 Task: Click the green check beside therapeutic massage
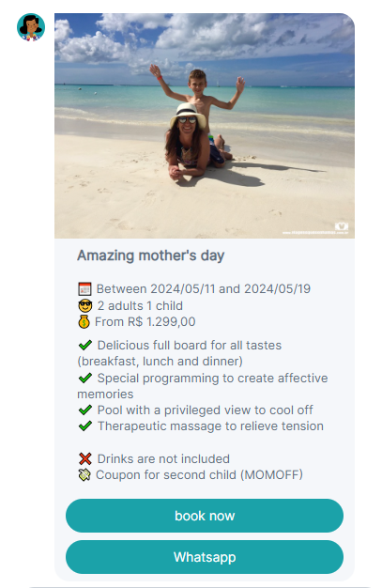(85, 426)
